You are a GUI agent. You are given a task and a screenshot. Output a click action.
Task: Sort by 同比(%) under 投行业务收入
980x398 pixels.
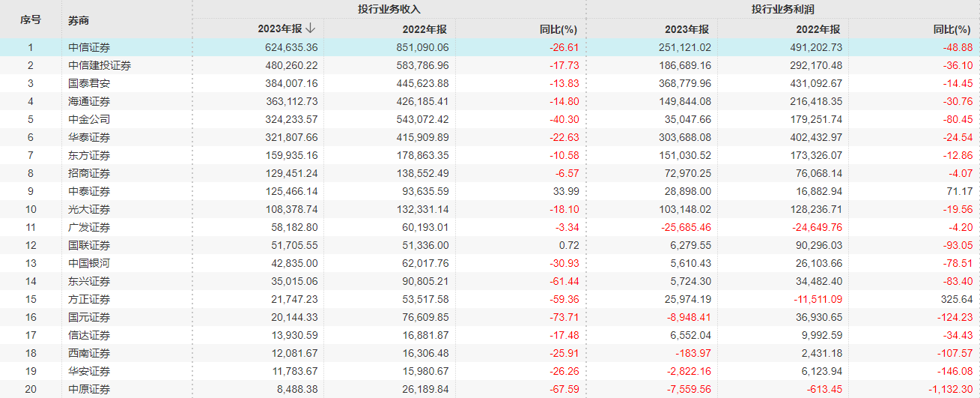click(x=559, y=29)
